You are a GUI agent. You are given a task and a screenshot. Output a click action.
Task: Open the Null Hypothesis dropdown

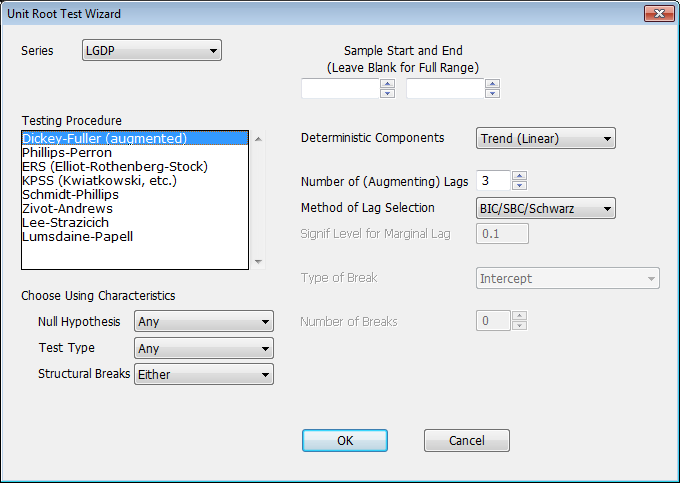[203, 322]
